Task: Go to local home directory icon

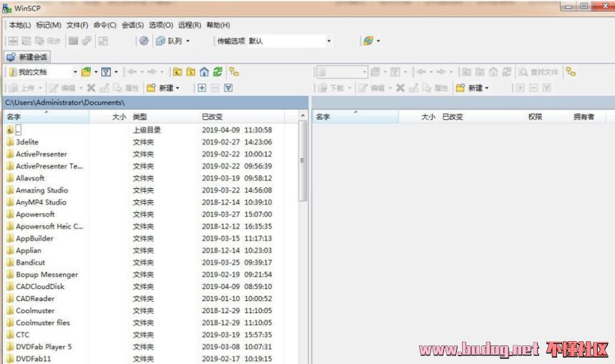Action: [x=204, y=72]
